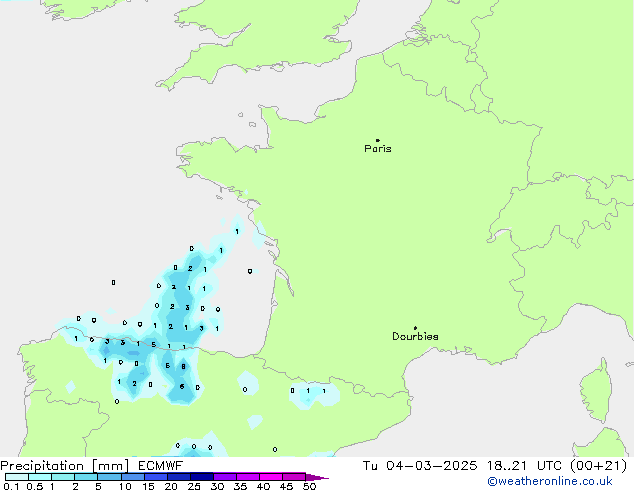634x490 pixels.
Task: Pick the legend color between 5 and 10
Action: (110, 477)
